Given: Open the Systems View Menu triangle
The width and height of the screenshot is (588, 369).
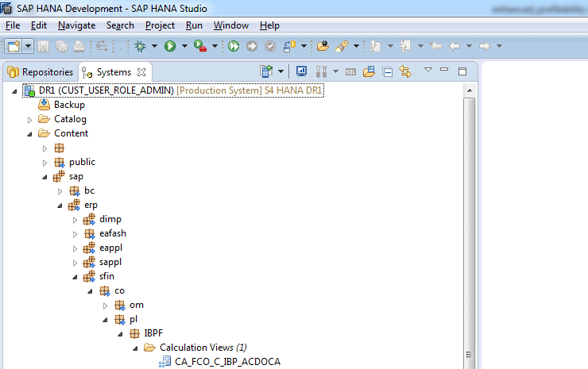Looking at the screenshot, I should coord(428,70).
